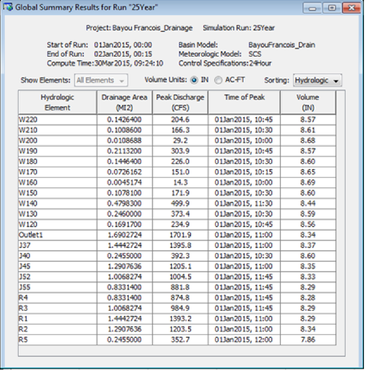Click drainage area cell 0.0726162
This screenshot has width=366, height=371.
(124, 172)
